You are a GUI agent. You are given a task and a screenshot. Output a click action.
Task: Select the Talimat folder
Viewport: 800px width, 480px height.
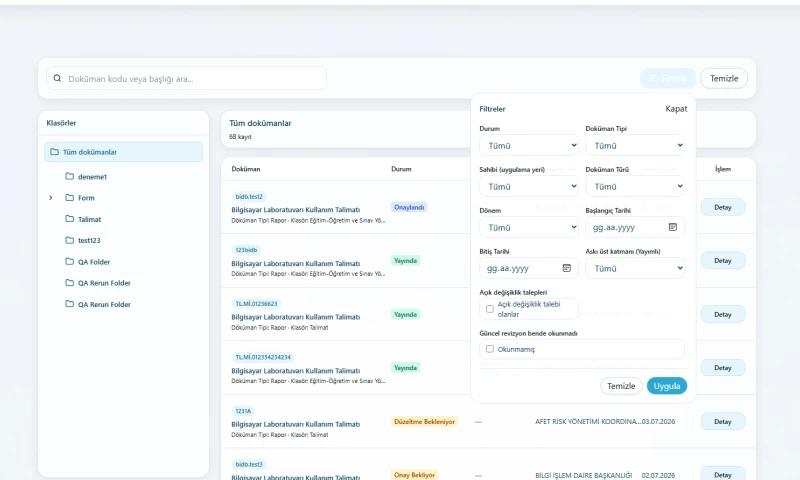tap(90, 219)
